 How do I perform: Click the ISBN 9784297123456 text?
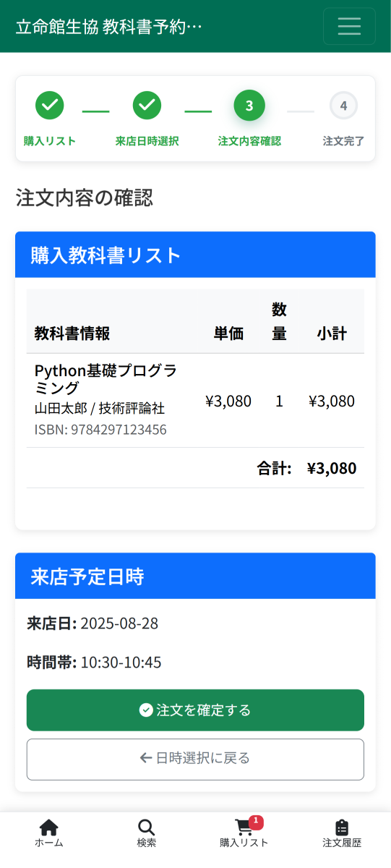point(100,430)
